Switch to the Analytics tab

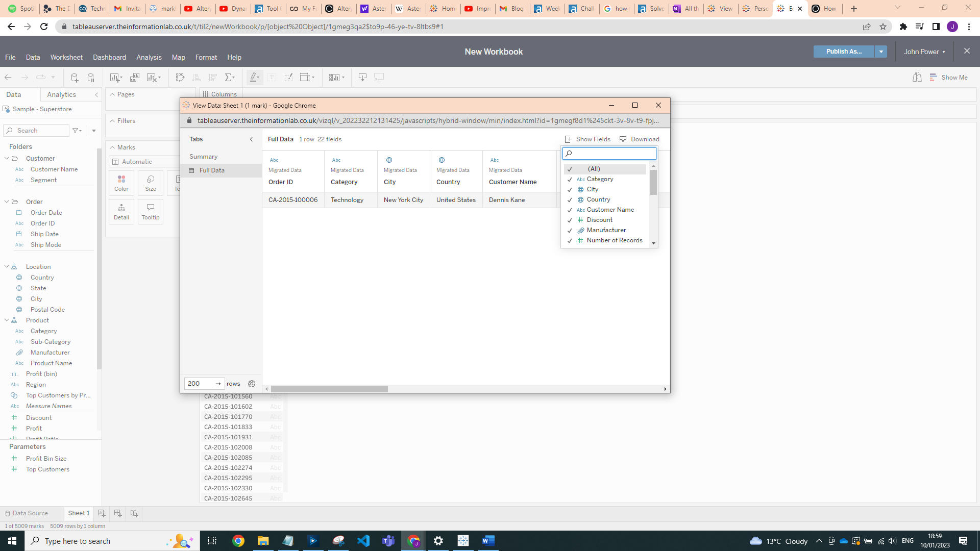[61, 95]
